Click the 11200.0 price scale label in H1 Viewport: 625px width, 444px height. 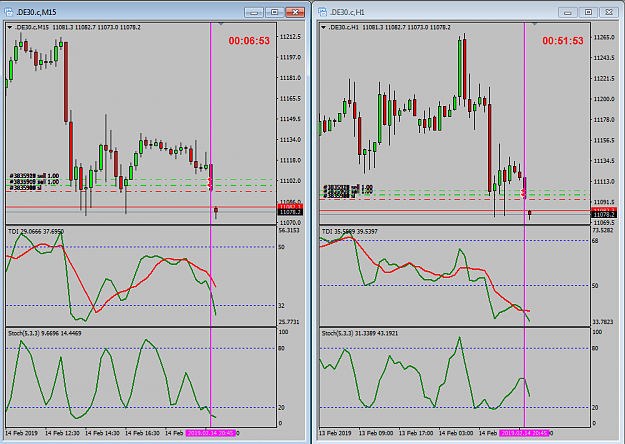point(604,99)
